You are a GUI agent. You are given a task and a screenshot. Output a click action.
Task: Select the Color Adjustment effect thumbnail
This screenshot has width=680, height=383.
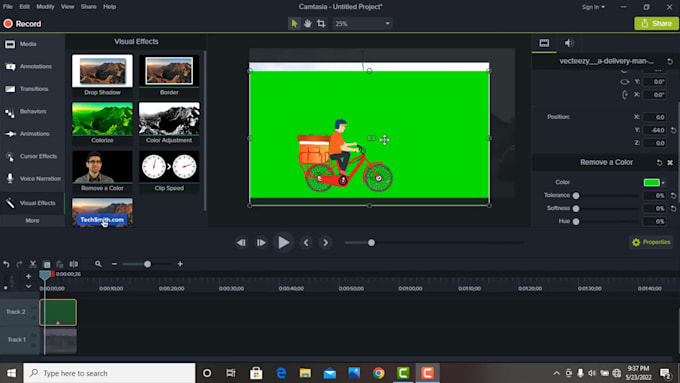(x=169, y=119)
